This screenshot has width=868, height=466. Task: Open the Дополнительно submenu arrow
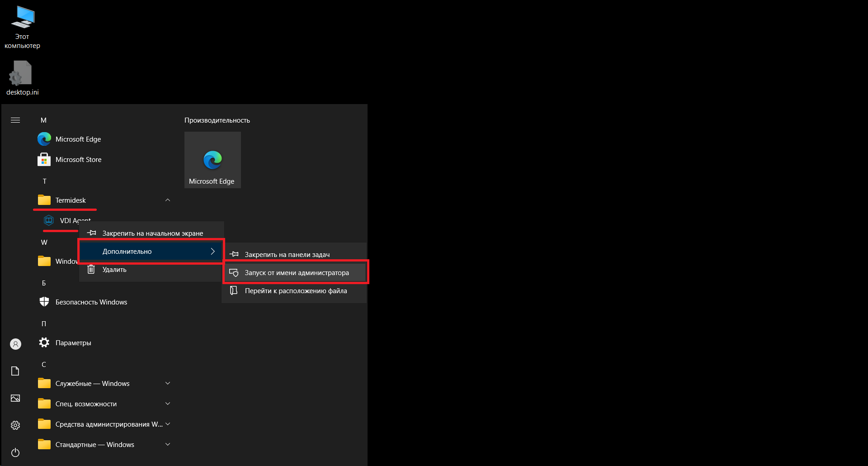(x=212, y=251)
